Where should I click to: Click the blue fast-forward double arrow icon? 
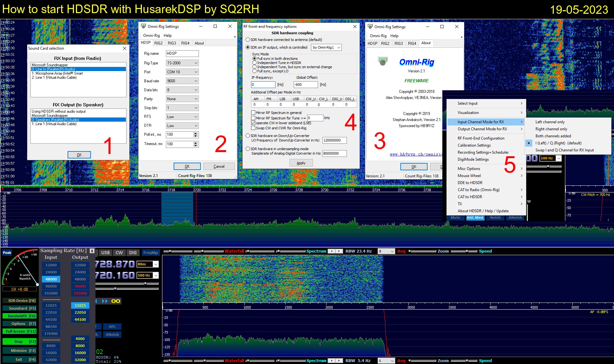click(x=105, y=301)
